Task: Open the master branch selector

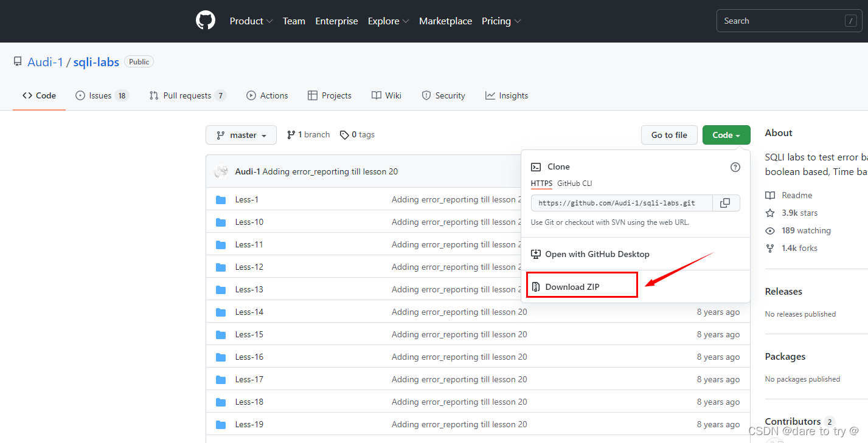Action: 241,135
